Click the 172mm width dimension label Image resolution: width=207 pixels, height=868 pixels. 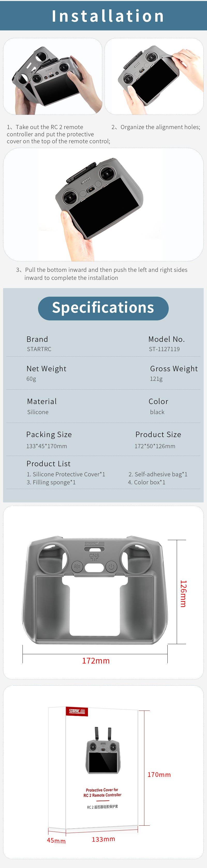click(x=96, y=661)
